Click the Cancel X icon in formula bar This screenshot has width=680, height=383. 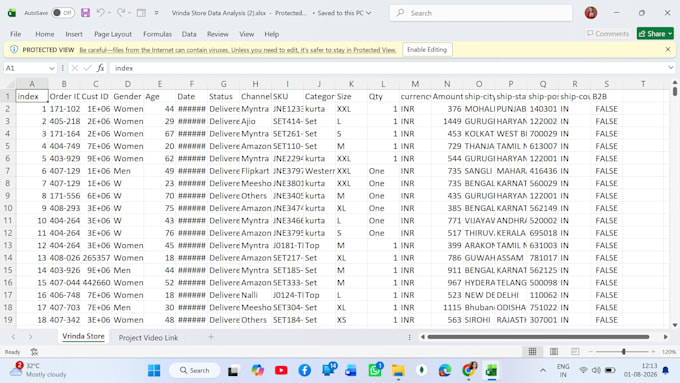point(75,68)
